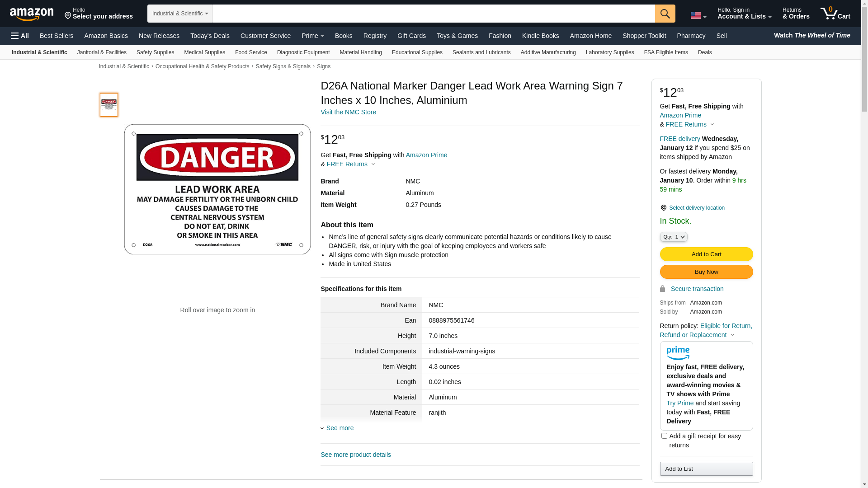The image size is (868, 488).
Task: Open the Qty quantity dropdown
Action: (673, 237)
